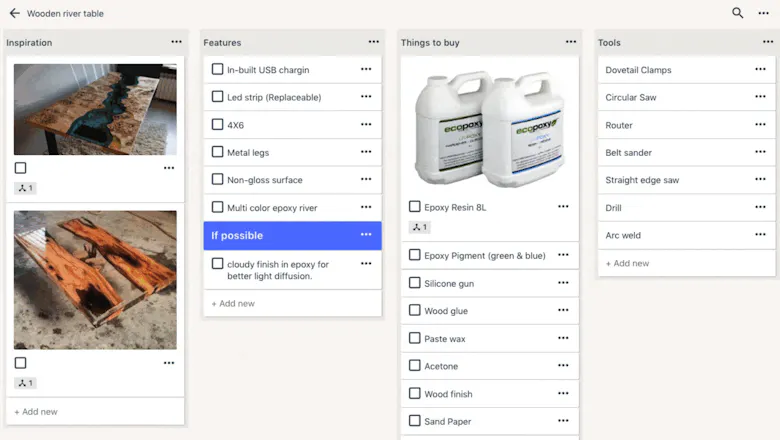Tick the 4X6 checkbox
Screen dimensions: 780x440
click(217, 124)
